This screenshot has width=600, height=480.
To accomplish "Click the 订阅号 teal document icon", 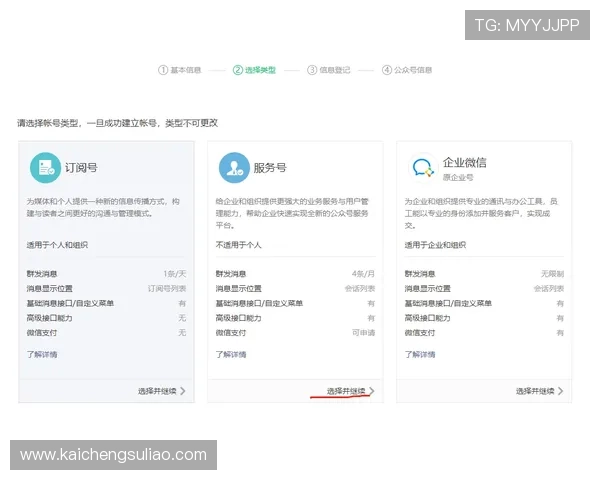I will point(45,168).
